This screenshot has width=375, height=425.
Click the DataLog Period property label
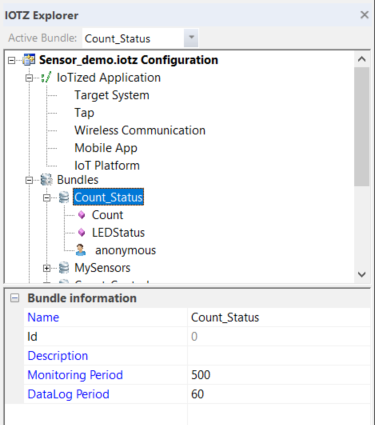pos(68,394)
